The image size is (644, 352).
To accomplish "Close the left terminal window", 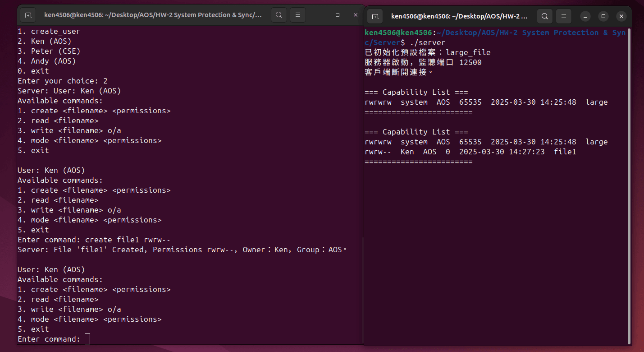I will pos(356,15).
